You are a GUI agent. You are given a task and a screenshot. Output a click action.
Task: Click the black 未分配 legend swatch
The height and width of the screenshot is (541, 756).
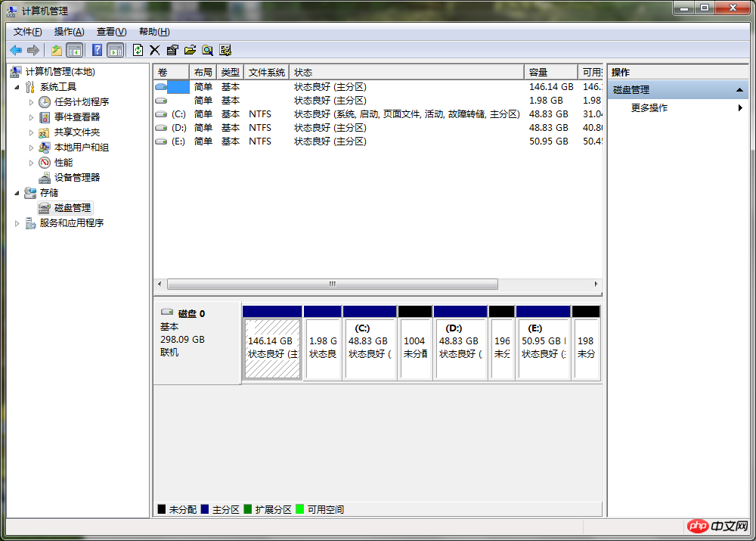162,509
